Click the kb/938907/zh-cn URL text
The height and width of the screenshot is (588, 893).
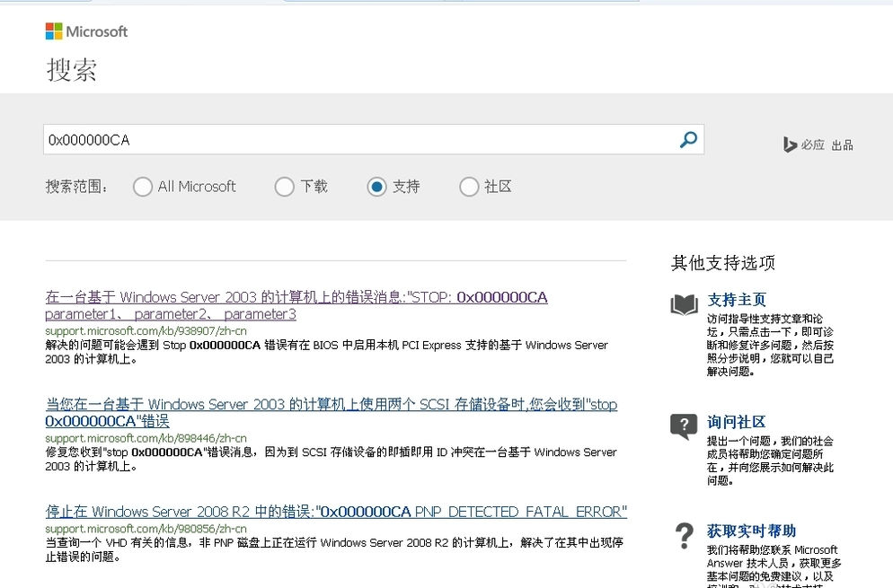click(x=146, y=330)
